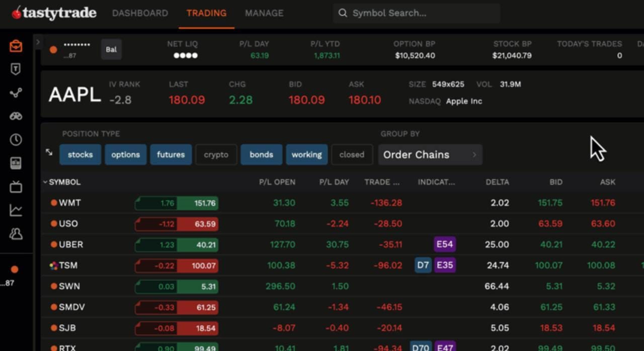This screenshot has height=351, width=644.
Task: Switch to the TRADING tab
Action: [x=206, y=13]
